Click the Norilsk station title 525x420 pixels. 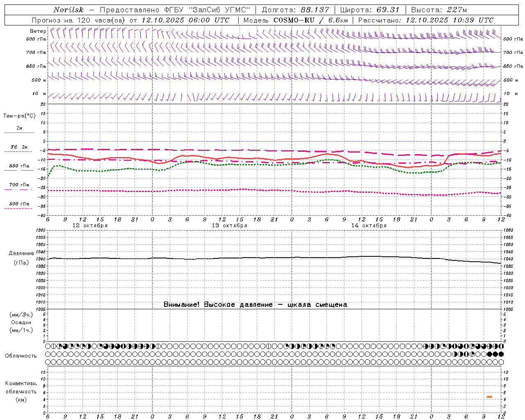(68, 10)
